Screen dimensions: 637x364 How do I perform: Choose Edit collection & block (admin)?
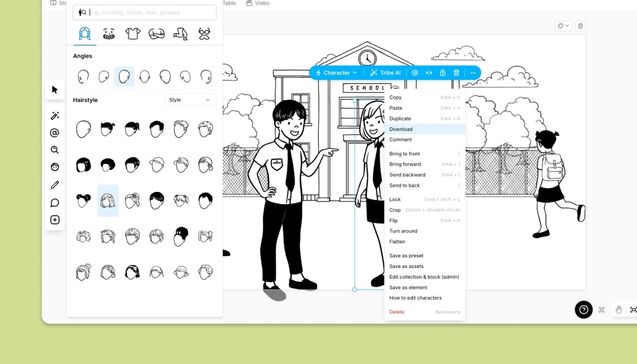pyautogui.click(x=425, y=277)
